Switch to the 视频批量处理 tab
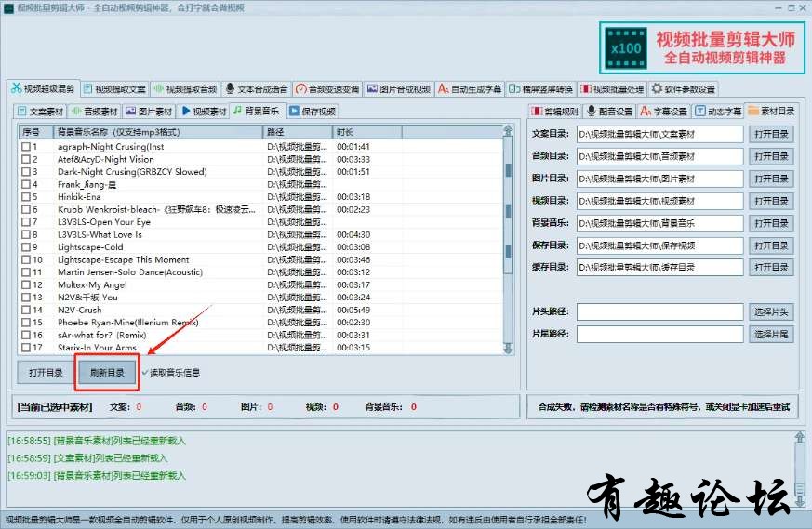Viewport: 812px width, 529px height. (x=612, y=89)
